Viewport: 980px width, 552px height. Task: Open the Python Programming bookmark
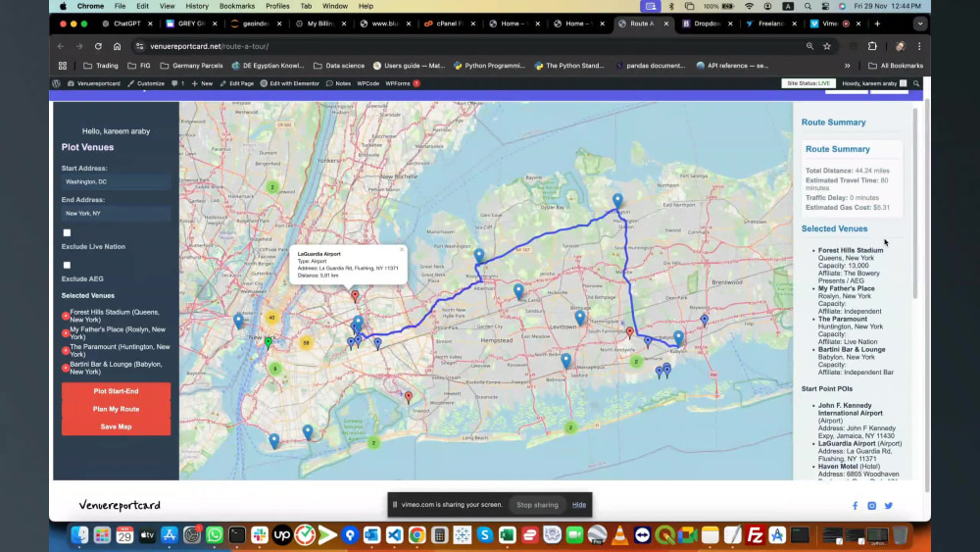pyautogui.click(x=489, y=66)
